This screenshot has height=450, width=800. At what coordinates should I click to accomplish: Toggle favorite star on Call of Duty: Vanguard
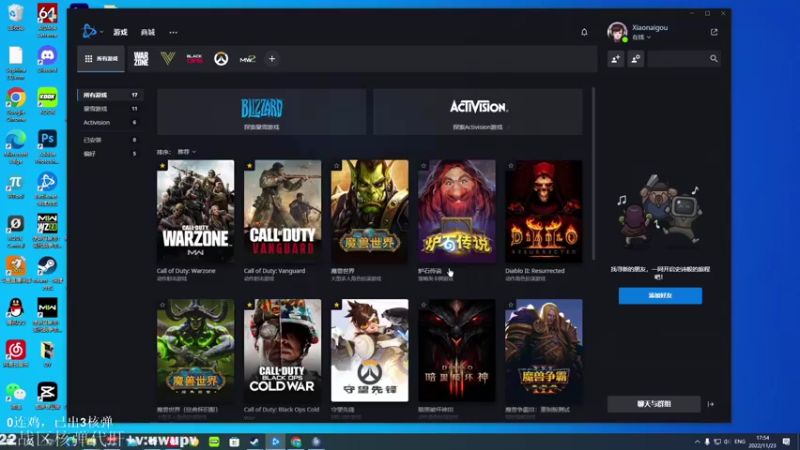249,166
